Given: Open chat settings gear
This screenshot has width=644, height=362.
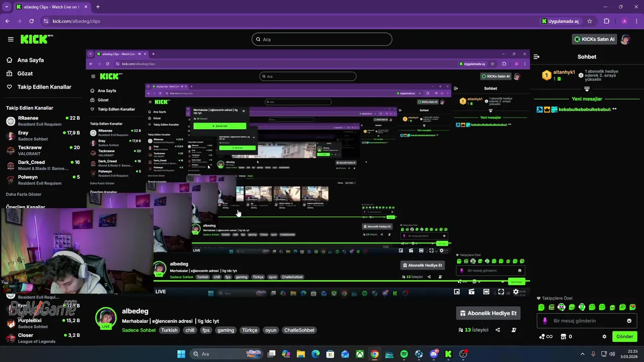Looking at the screenshot, I should point(604,336).
